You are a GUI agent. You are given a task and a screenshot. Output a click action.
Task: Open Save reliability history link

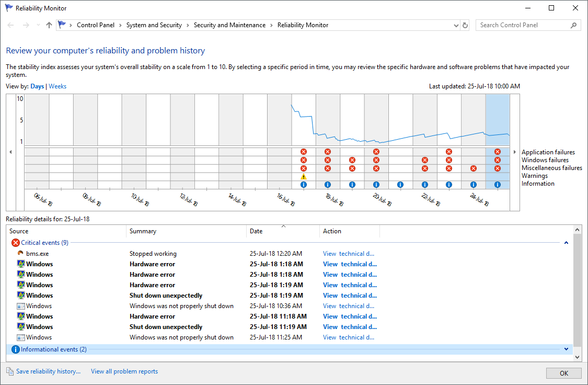pyautogui.click(x=49, y=371)
